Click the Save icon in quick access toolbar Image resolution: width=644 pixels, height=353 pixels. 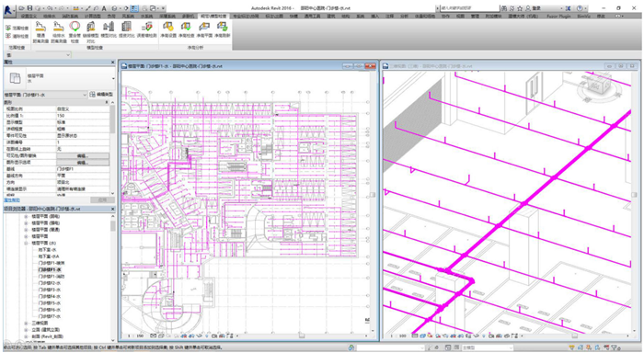[x=30, y=7]
